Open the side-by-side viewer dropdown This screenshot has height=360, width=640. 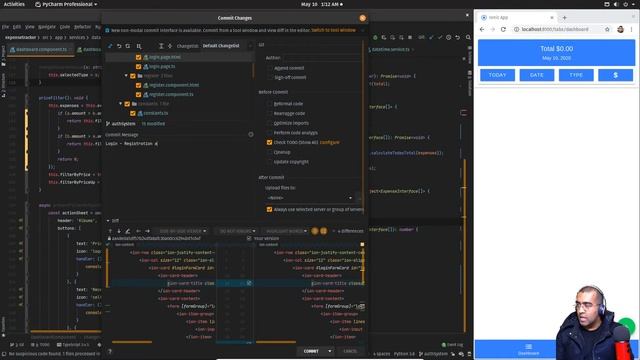click(182, 231)
